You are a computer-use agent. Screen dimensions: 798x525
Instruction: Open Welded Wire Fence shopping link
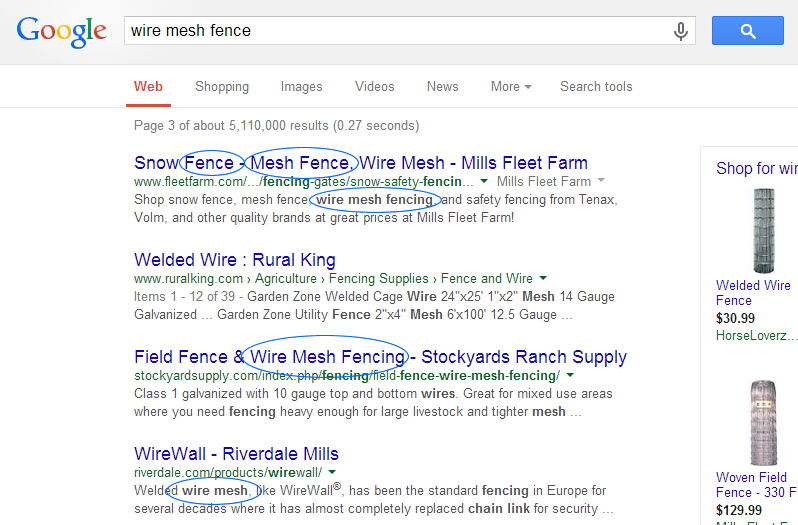tap(753, 293)
